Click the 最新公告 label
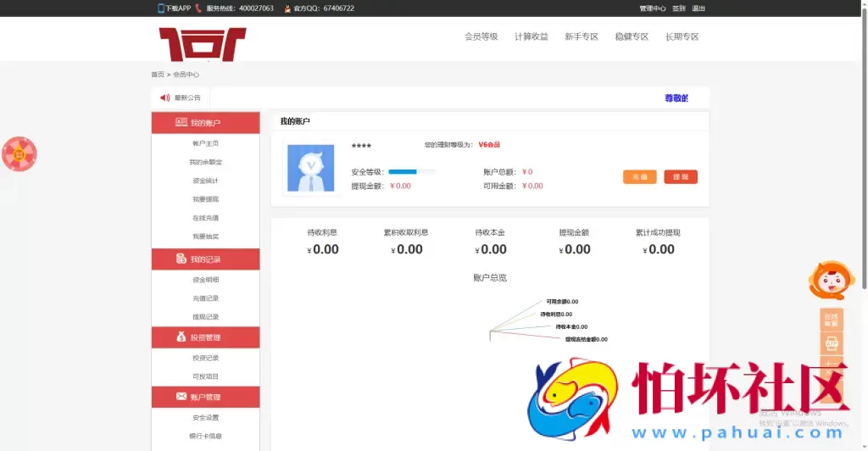 tap(187, 98)
